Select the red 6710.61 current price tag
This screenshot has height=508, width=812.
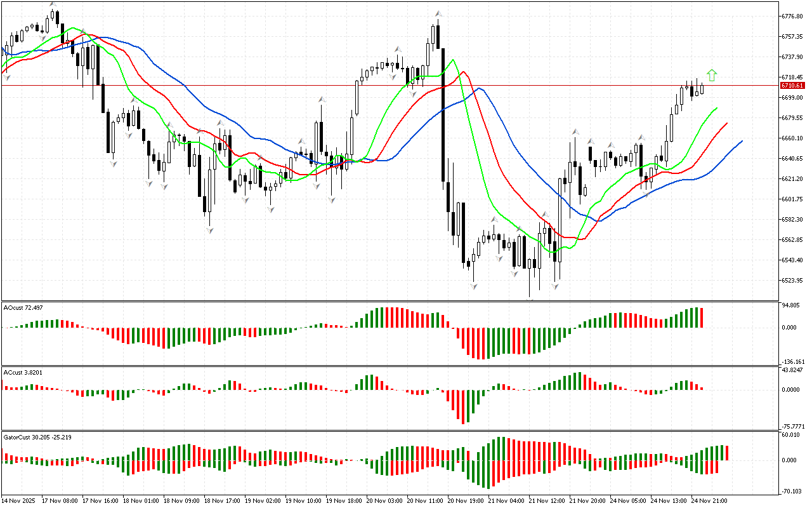(792, 85)
